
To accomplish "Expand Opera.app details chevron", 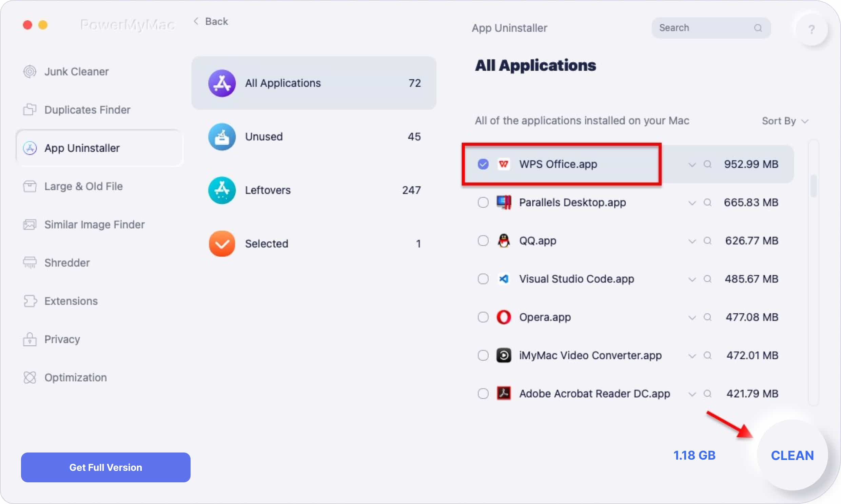I will [692, 317].
